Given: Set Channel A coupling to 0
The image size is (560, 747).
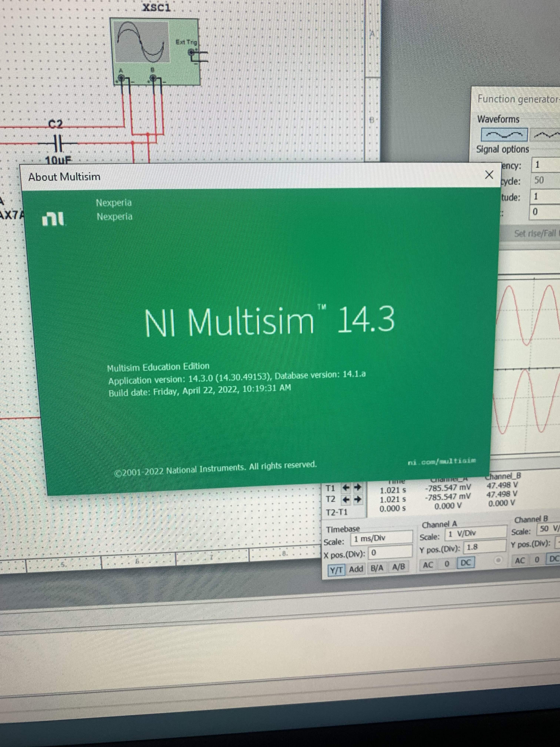Looking at the screenshot, I should 447,564.
